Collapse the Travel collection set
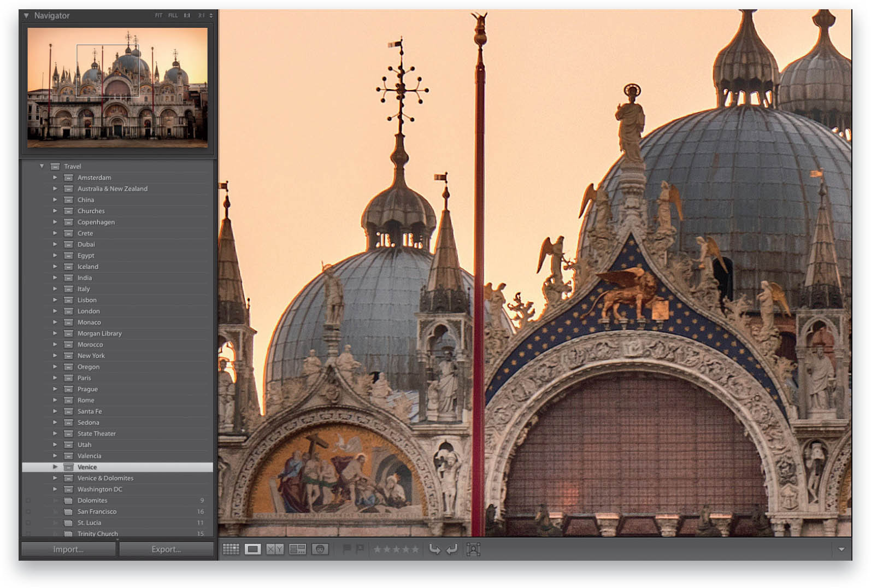The image size is (871, 588). pyautogui.click(x=42, y=166)
